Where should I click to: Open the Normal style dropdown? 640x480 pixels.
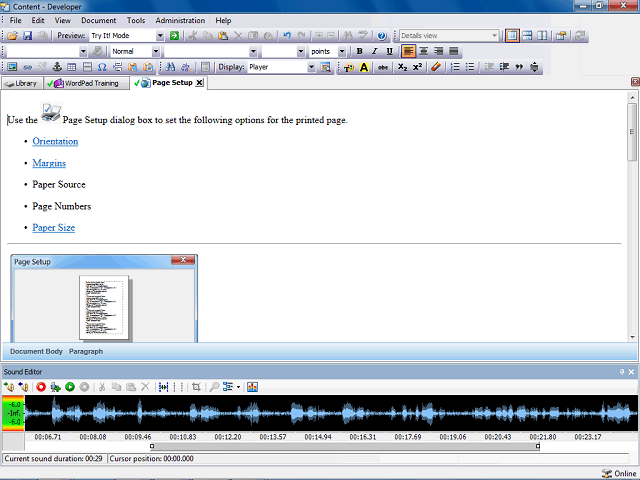pos(156,51)
